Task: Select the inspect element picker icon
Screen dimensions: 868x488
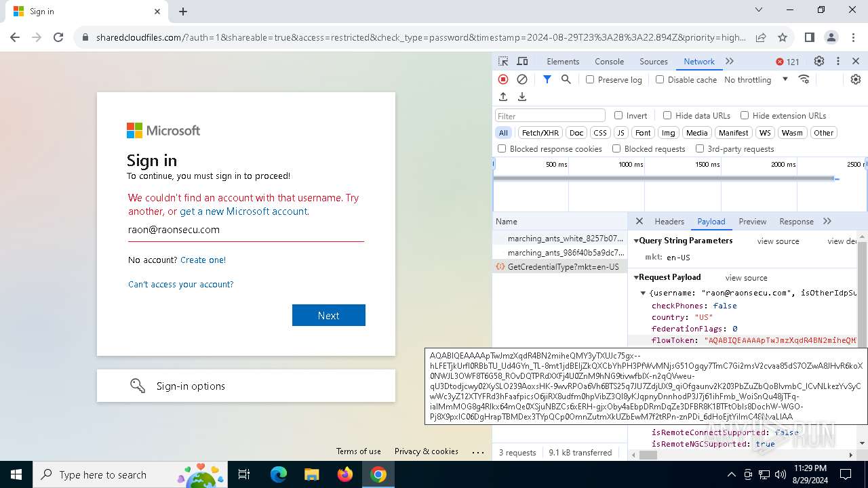Action: coord(503,61)
